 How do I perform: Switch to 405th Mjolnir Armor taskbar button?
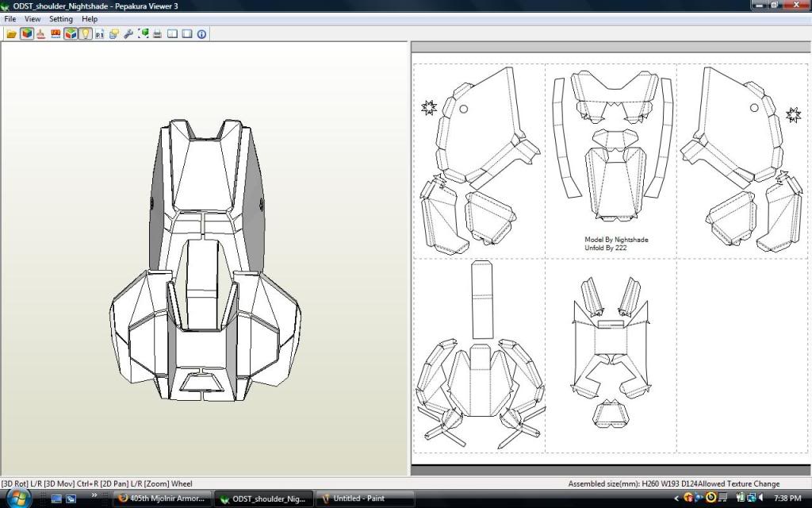(162, 498)
